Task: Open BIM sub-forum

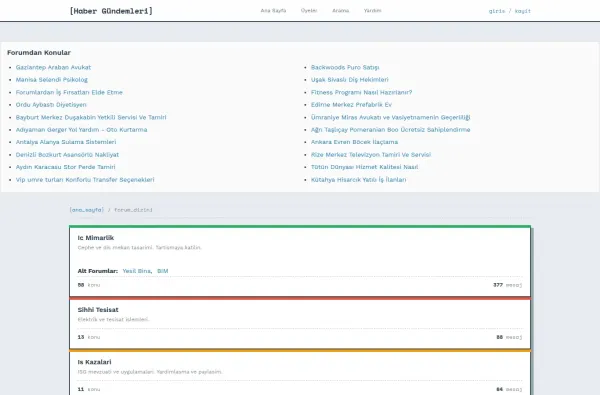Action: [x=163, y=271]
